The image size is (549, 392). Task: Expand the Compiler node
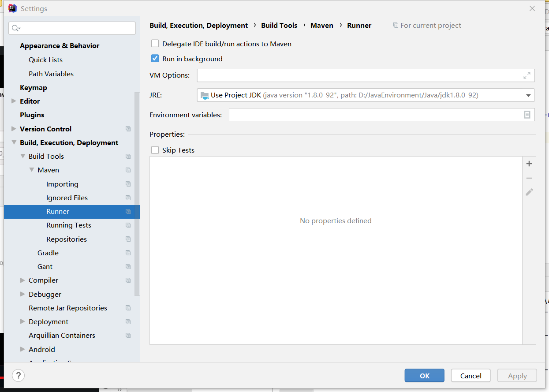pyautogui.click(x=22, y=280)
